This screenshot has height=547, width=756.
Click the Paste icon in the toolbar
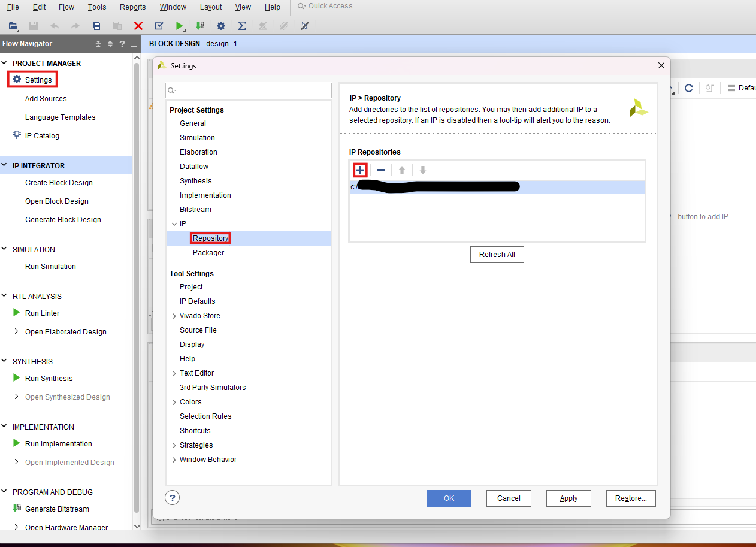pyautogui.click(x=117, y=26)
